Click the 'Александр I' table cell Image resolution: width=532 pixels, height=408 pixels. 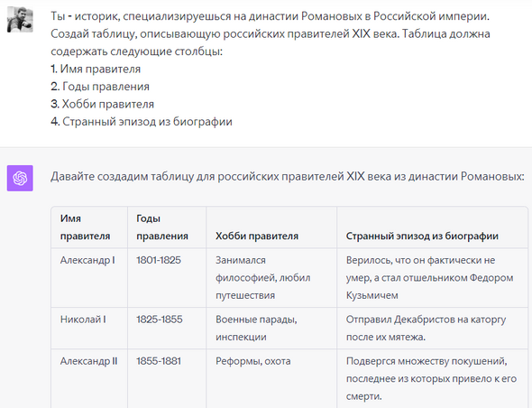pos(89,278)
